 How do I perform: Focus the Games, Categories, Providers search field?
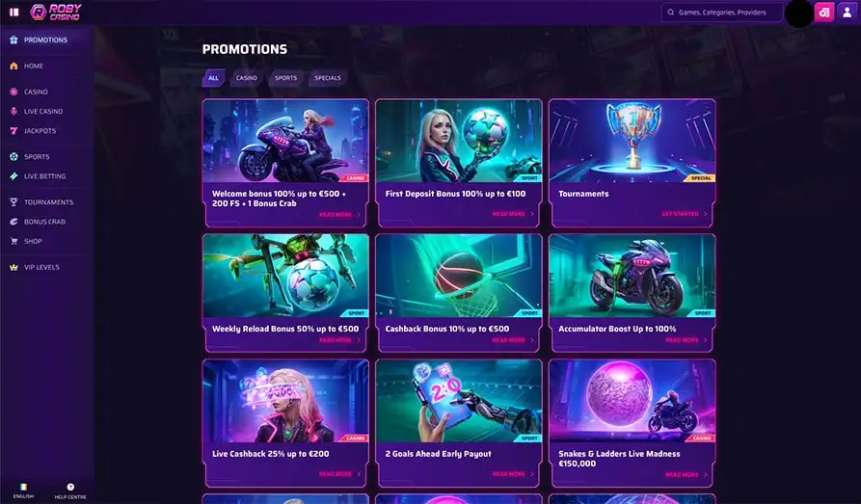click(722, 13)
